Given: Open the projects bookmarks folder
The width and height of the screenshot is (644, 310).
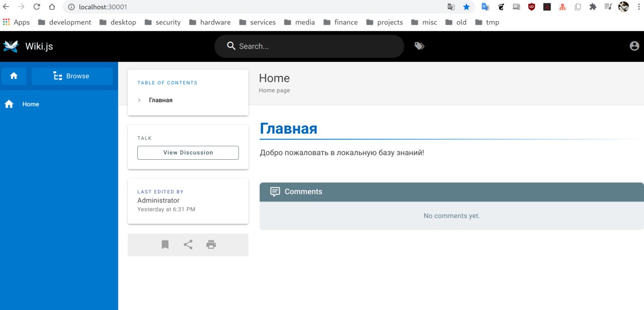Looking at the screenshot, I should click(384, 22).
